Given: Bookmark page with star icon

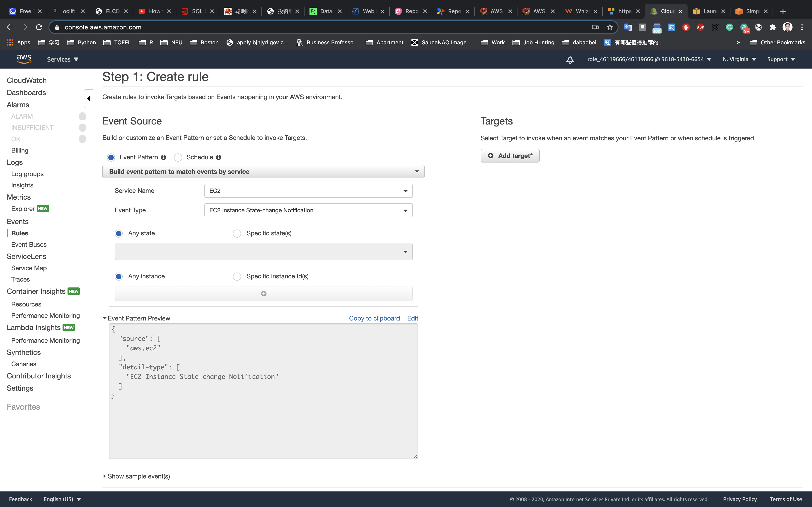Looking at the screenshot, I should coord(610,27).
